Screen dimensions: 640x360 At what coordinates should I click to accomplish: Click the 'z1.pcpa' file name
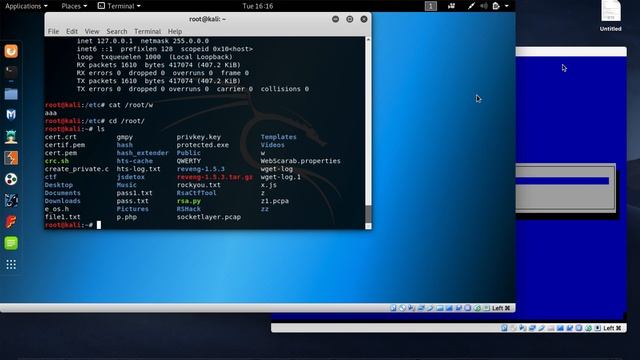pyautogui.click(x=274, y=201)
